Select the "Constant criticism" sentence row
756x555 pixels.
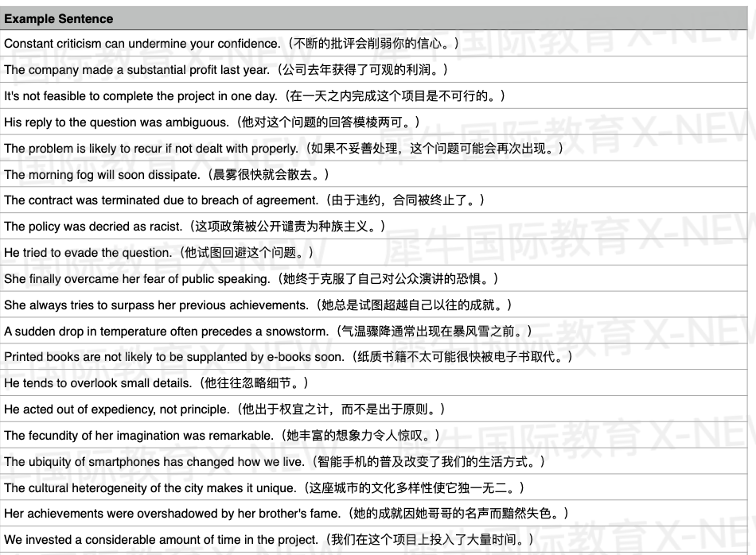(x=231, y=44)
